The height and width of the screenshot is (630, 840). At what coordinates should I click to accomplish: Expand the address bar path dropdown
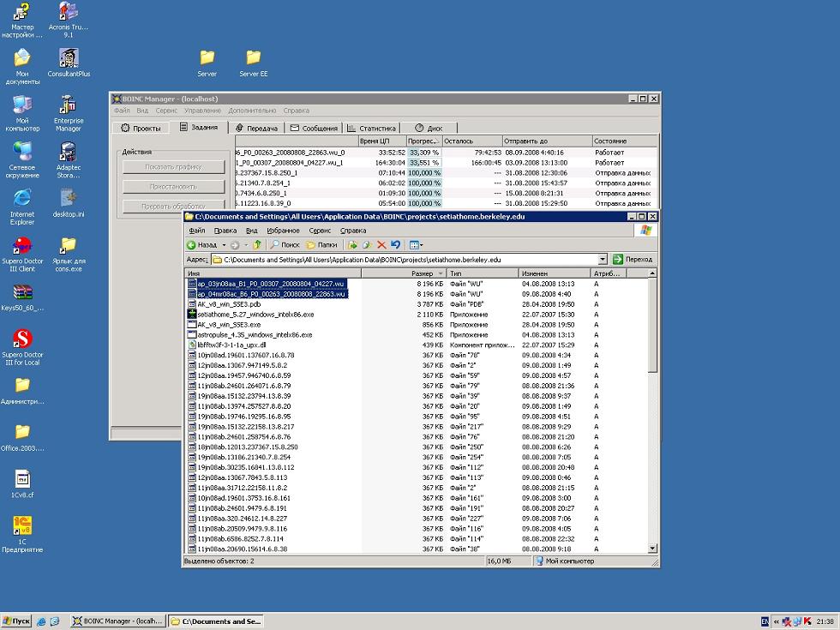(x=603, y=259)
